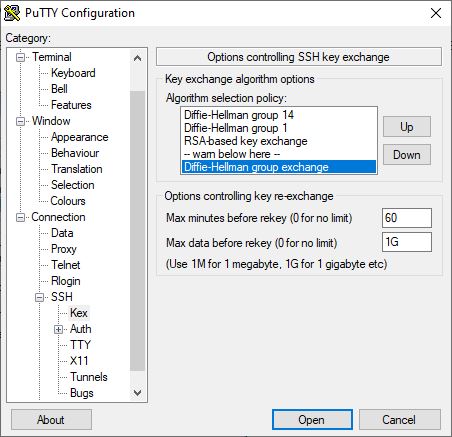The width and height of the screenshot is (452, 437).
Task: Open the Keyboard category
Action: coord(73,73)
